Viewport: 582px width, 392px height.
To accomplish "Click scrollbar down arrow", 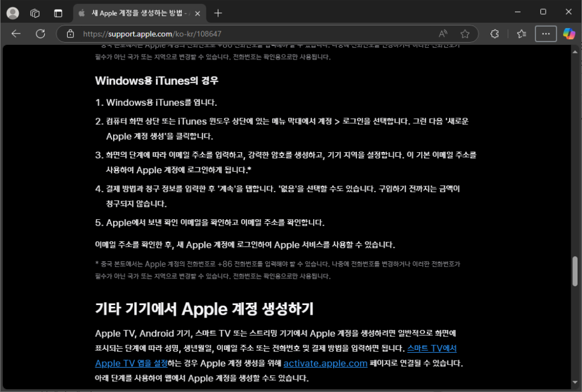I will pos(575,382).
